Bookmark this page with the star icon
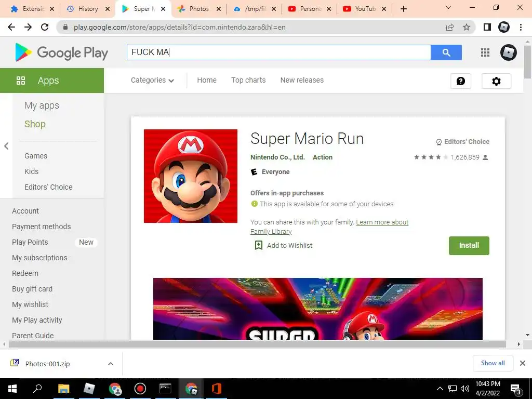 click(467, 27)
